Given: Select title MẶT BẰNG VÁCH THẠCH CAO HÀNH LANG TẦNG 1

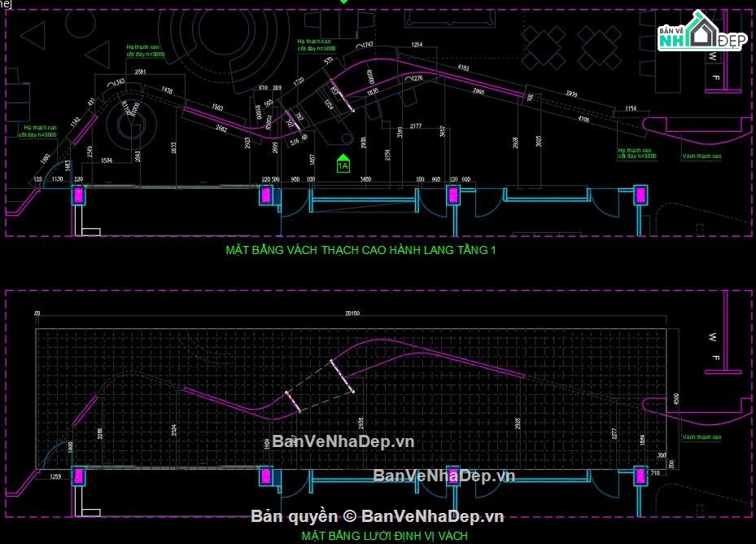Looking at the screenshot, I should point(361,250).
